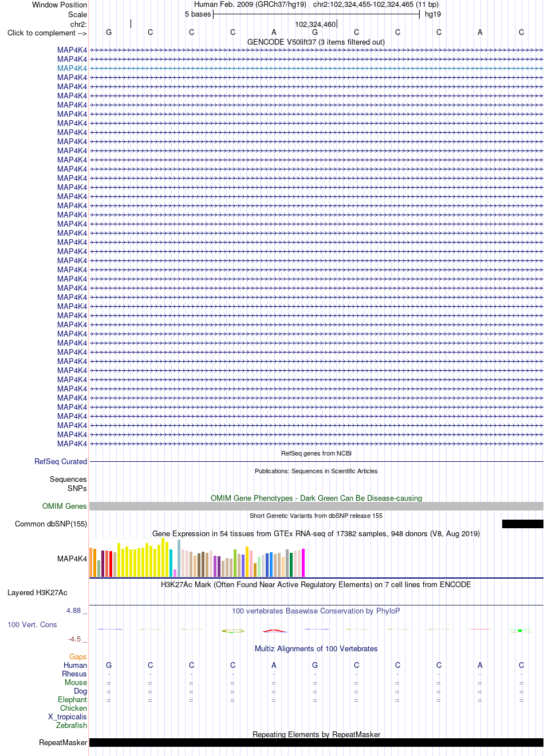Click the Scale label on the left

click(x=77, y=14)
